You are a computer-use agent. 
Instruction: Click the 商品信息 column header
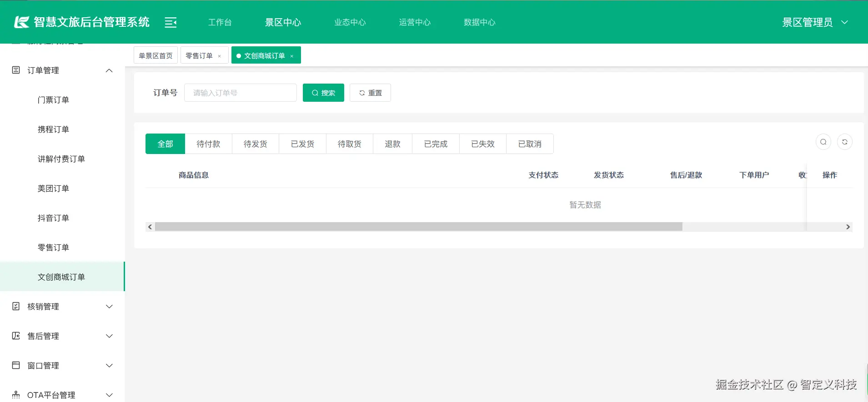coord(194,175)
